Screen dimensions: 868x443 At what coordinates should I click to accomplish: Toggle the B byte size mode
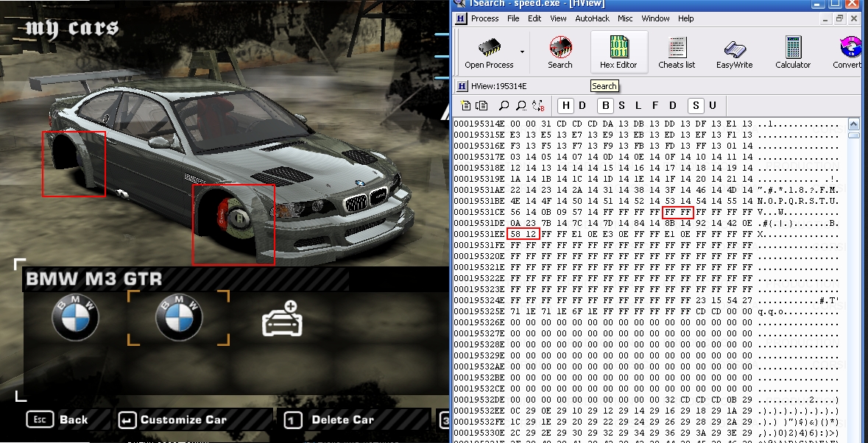606,106
